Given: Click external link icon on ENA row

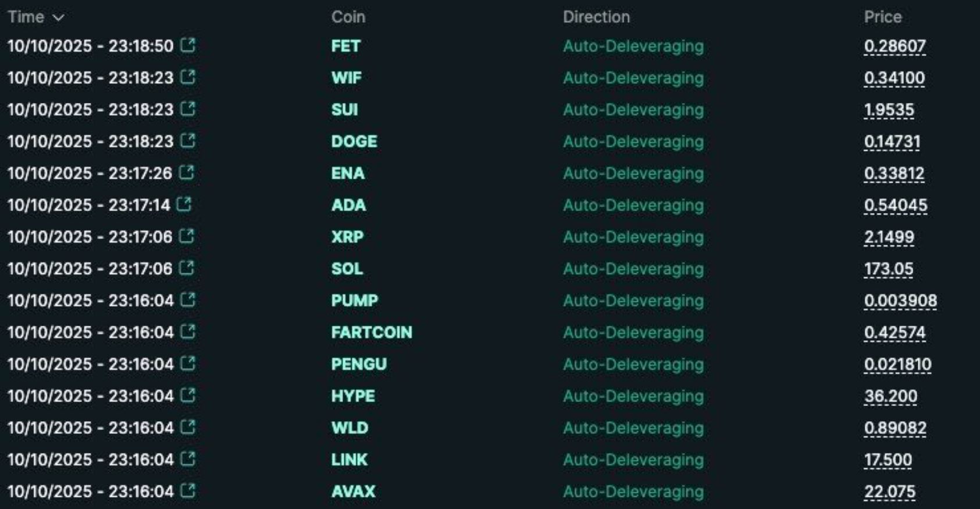Looking at the screenshot, I should pyautogui.click(x=187, y=173).
